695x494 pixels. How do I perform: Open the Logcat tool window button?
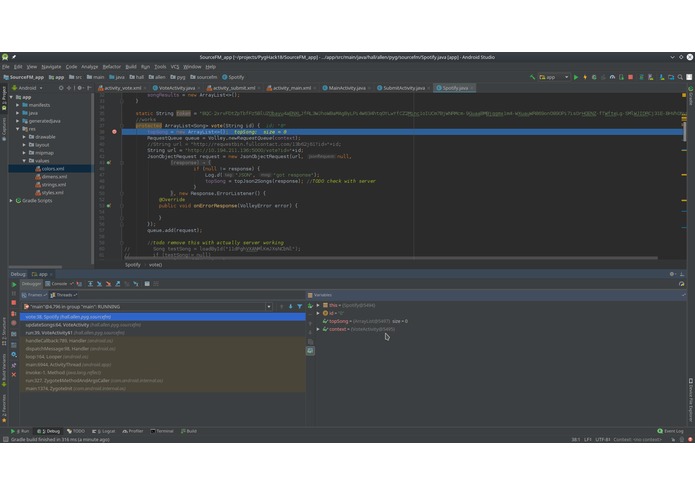point(104,431)
